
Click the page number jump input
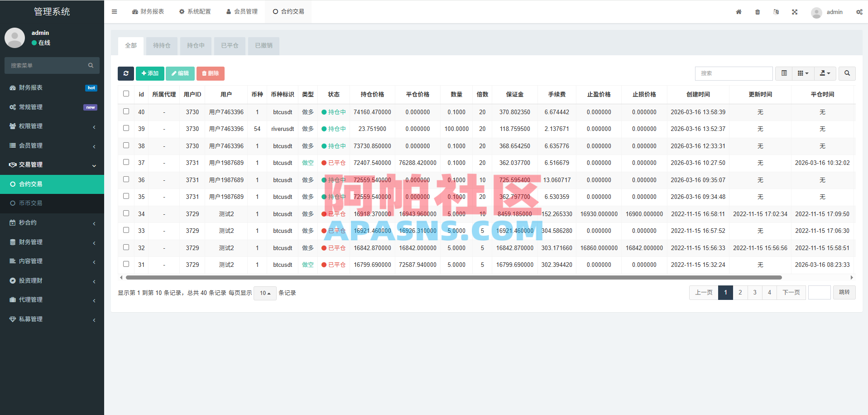[x=820, y=293]
